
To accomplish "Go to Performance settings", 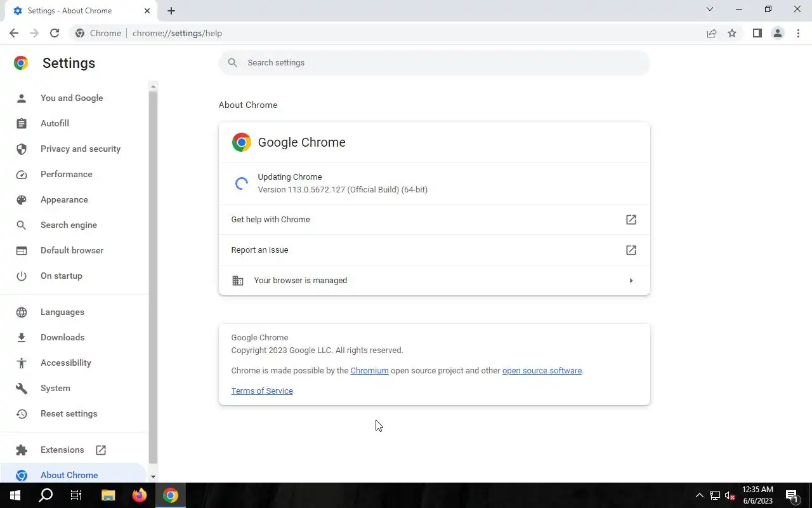I will pos(67,174).
